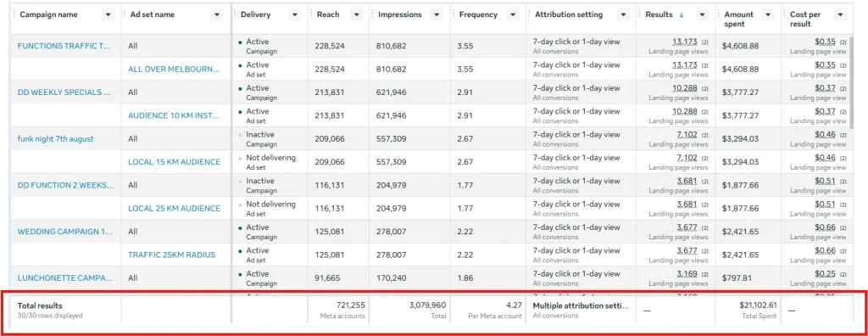Open the Campaign name column dropdown
This screenshot has height=336, width=868.
click(x=108, y=15)
